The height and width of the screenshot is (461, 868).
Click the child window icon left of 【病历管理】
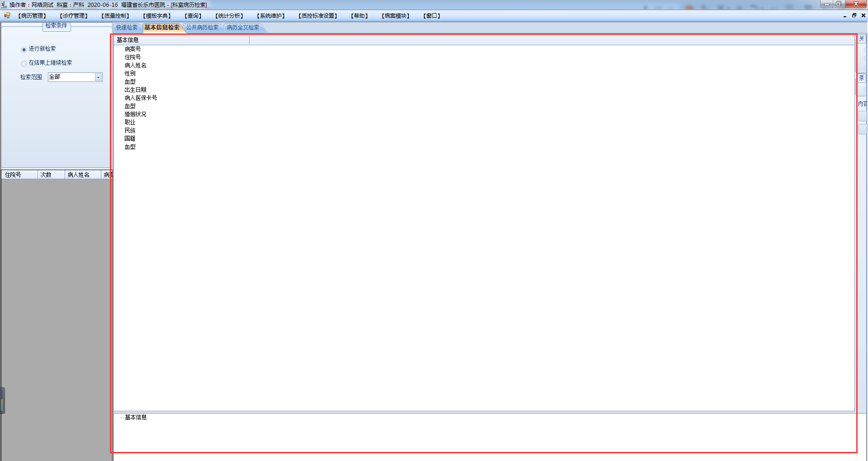coord(7,15)
